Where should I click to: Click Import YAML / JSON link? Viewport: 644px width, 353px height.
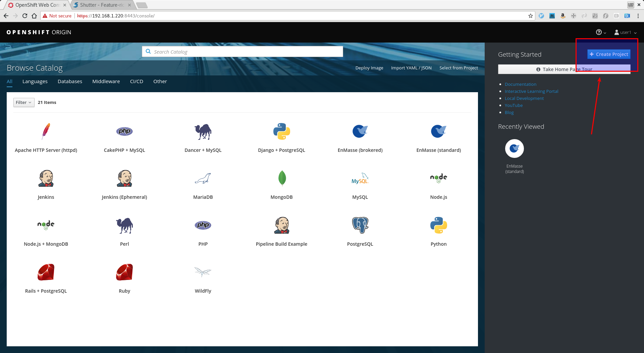(411, 68)
